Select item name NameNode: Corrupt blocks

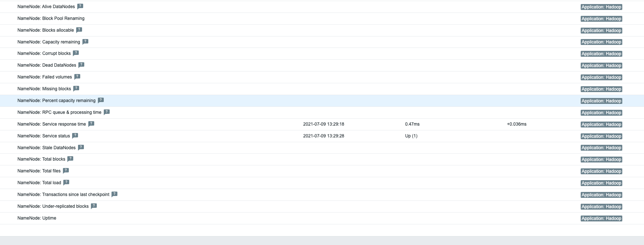click(x=44, y=53)
